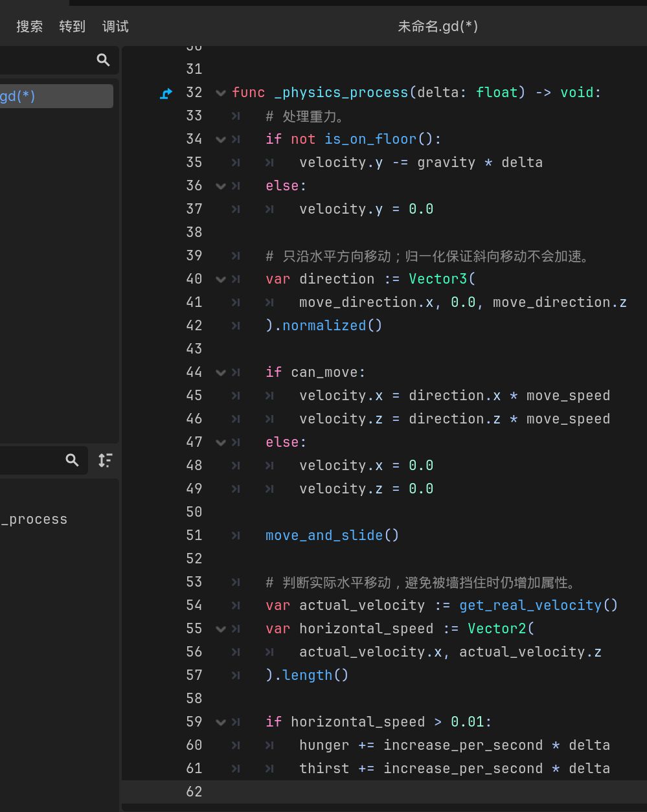This screenshot has height=812, width=647.
Task: Select the gd(*) script in the script list
Action: click(x=56, y=96)
